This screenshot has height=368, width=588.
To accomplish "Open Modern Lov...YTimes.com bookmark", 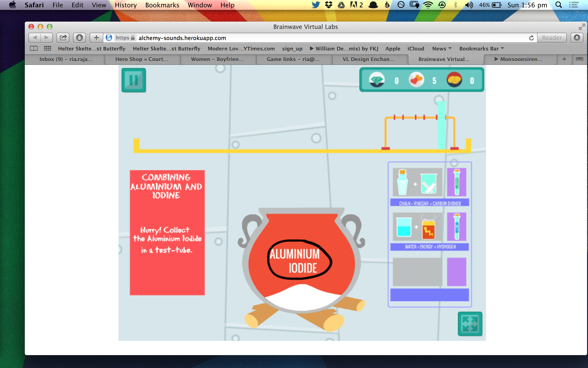I will [x=241, y=49].
